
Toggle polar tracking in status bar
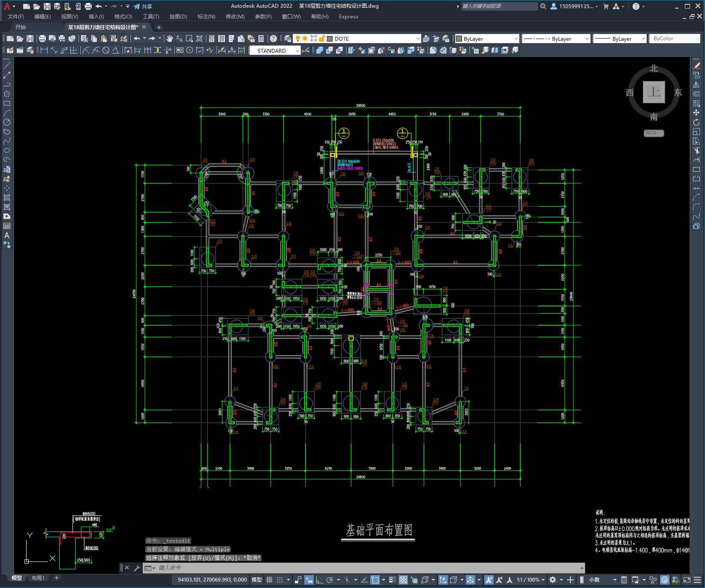click(330, 580)
